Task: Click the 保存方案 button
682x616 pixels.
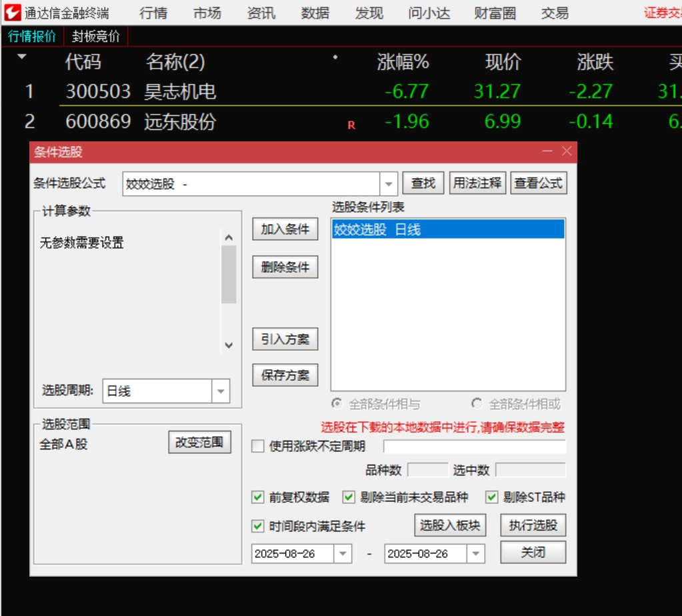Action: coord(285,375)
